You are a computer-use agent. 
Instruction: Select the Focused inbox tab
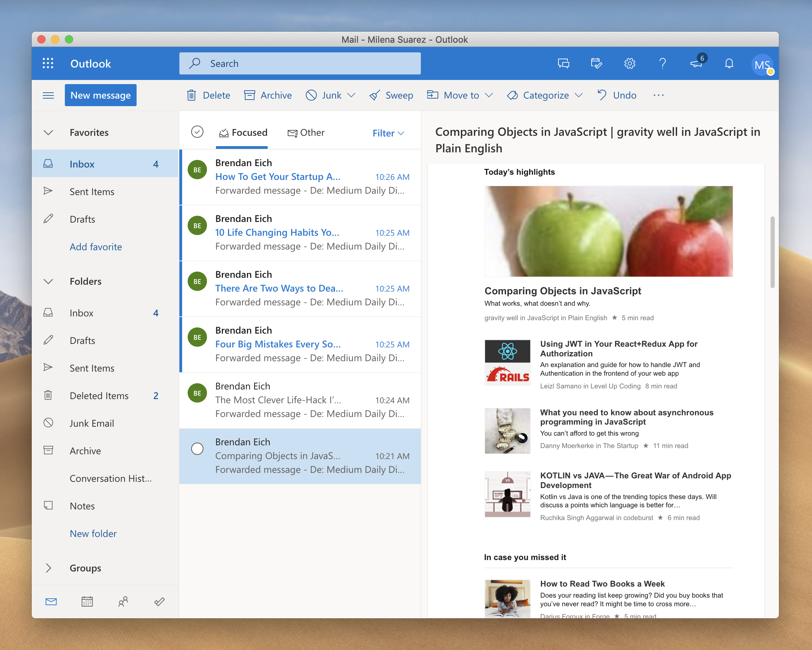pos(243,132)
